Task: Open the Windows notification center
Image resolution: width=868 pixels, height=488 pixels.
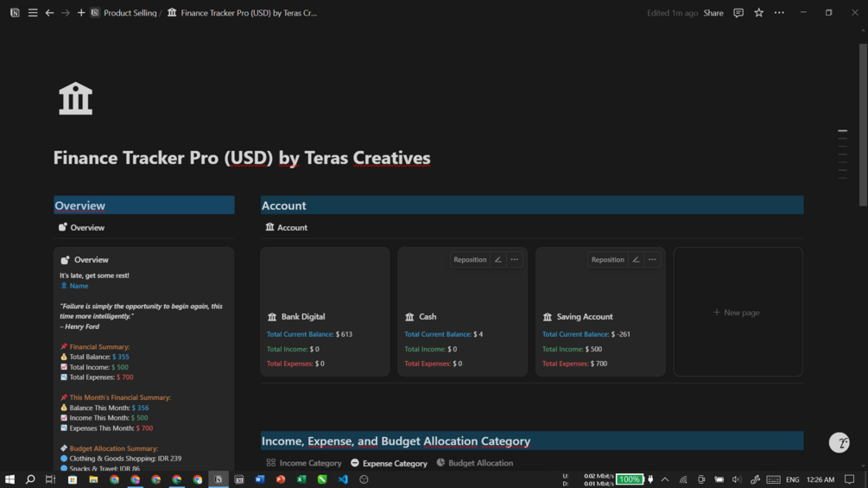Action: point(850,479)
